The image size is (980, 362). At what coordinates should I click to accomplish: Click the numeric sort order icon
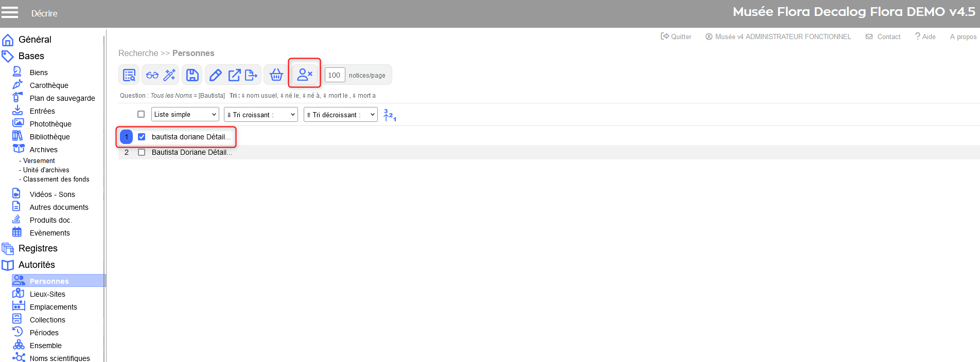[390, 115]
